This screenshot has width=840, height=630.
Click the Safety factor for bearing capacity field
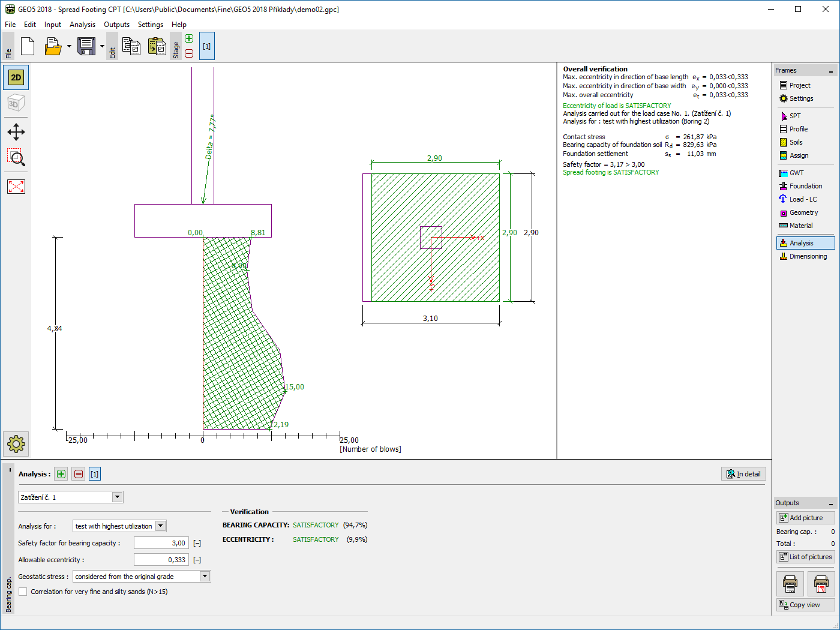coord(161,543)
